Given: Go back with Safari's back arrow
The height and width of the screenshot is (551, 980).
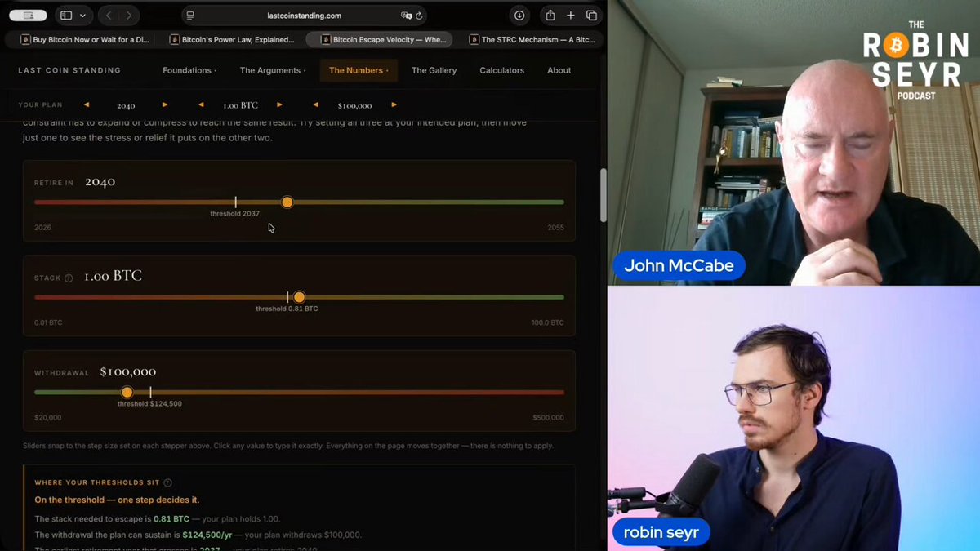Looking at the screenshot, I should [109, 16].
